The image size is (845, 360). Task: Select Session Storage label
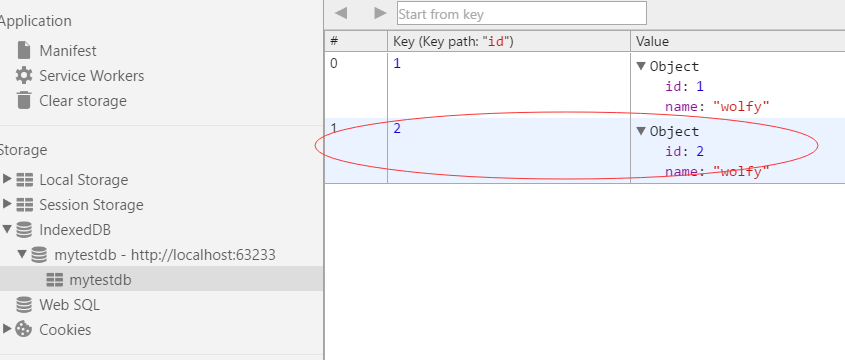[x=92, y=205]
